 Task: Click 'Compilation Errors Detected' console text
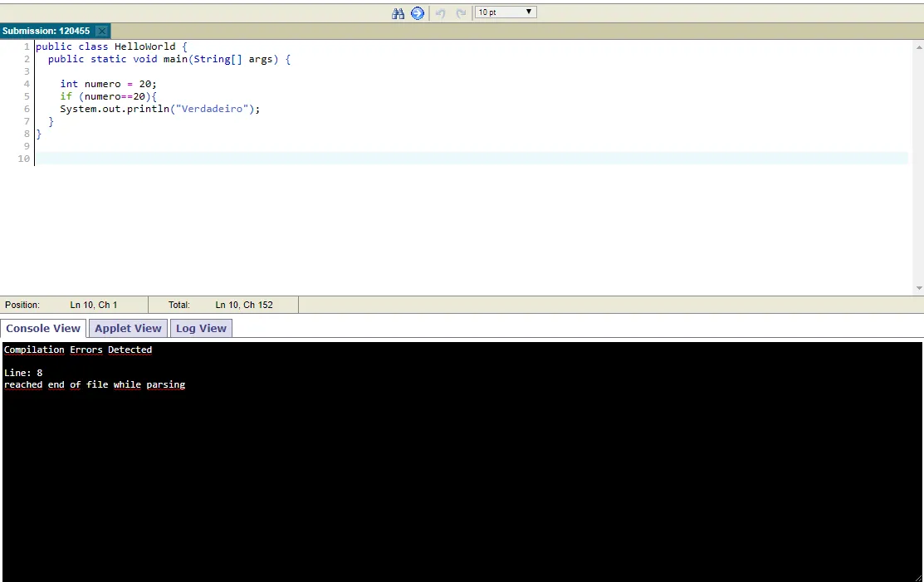[78, 350]
